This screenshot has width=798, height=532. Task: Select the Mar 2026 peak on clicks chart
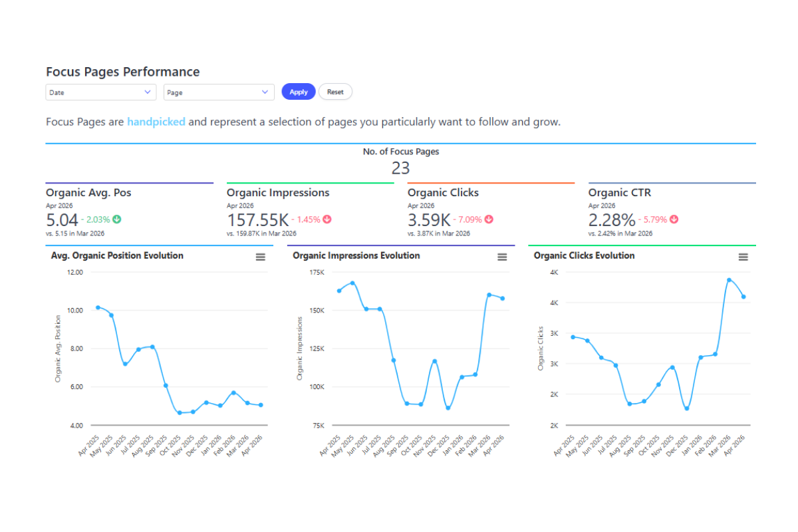(730, 280)
